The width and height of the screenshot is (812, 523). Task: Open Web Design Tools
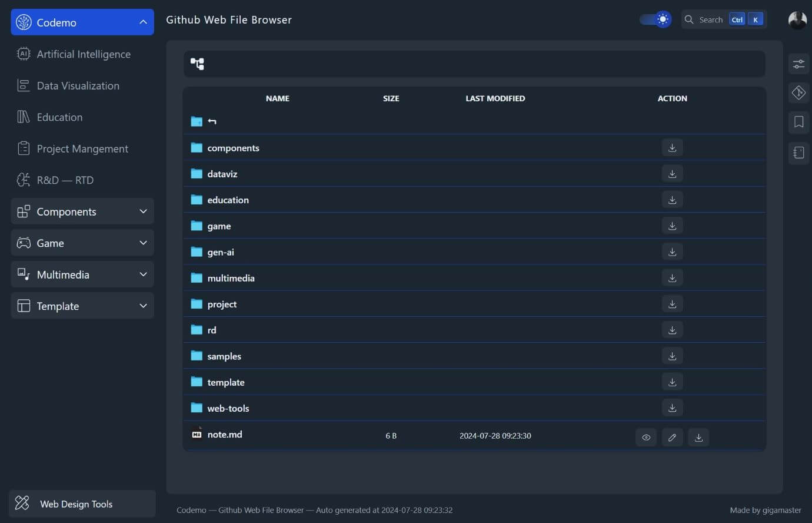76,504
